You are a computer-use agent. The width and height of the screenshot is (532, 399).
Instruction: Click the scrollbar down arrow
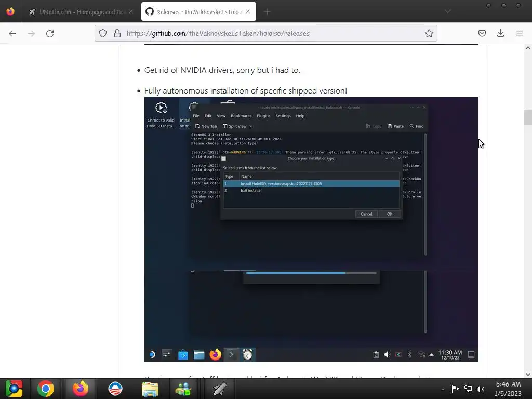coord(528,374)
